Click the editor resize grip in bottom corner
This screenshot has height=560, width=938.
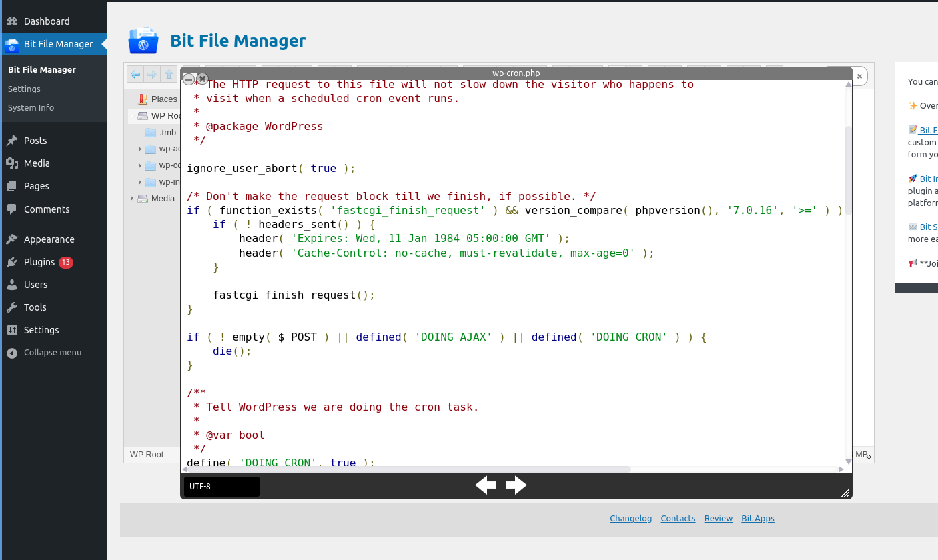click(x=845, y=493)
